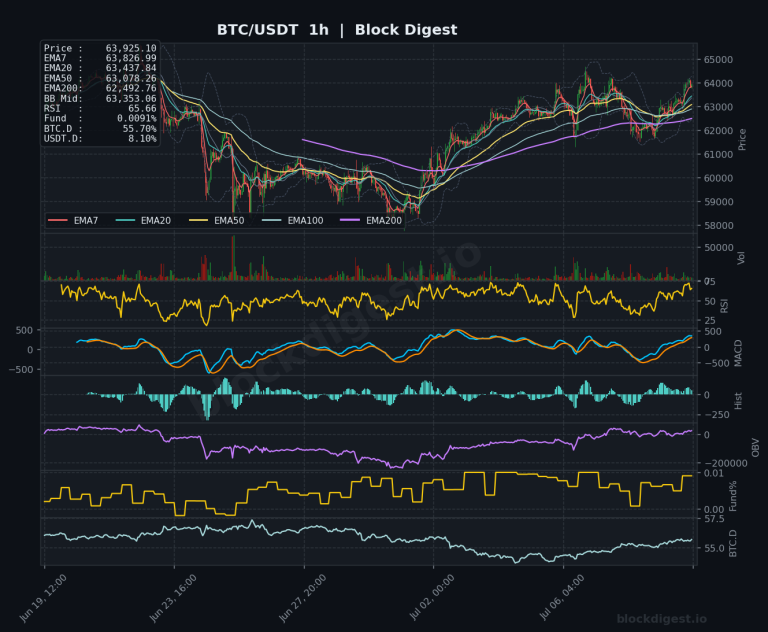Click the left MACD axis tick −500
The height and width of the screenshot is (632, 768).
click(x=21, y=369)
